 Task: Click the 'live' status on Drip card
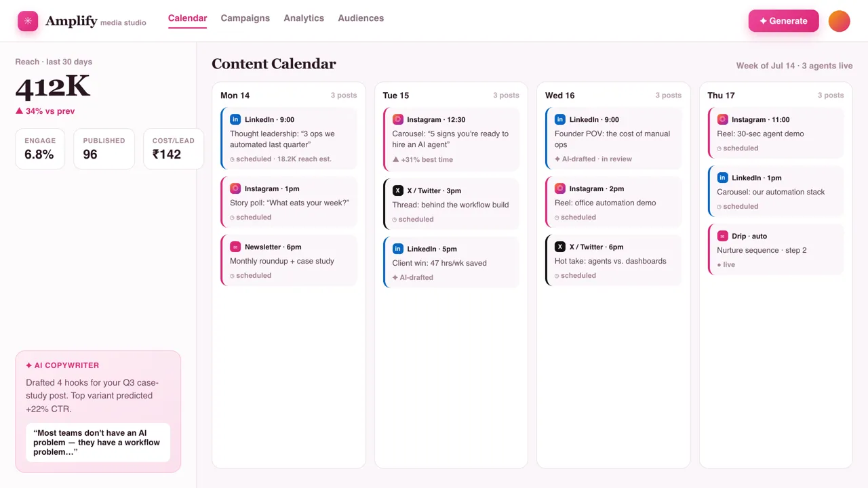coord(726,265)
